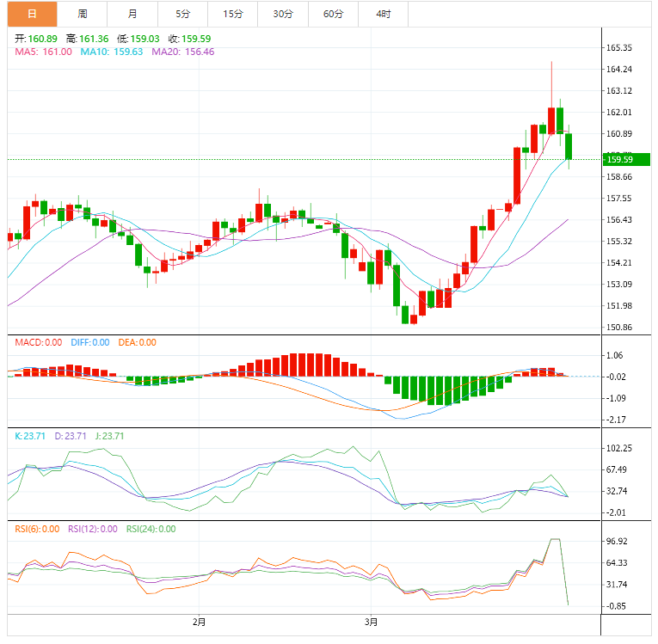
Task: Click the 收: 159.59 close price
Action: (190, 39)
